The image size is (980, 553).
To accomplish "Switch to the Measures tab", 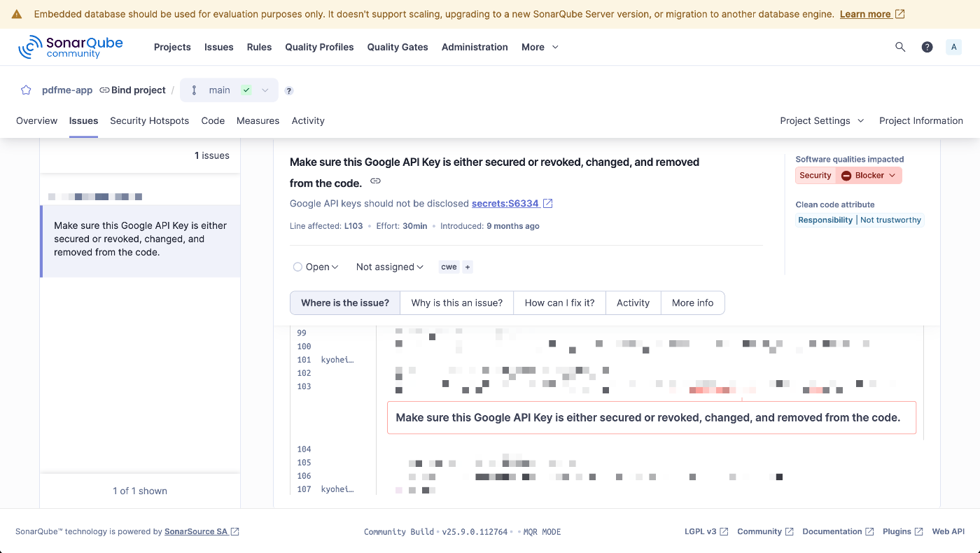I will tap(258, 120).
